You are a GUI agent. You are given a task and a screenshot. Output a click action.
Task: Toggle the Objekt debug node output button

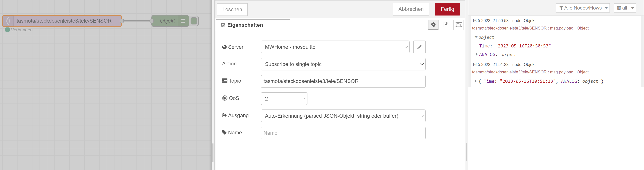194,21
